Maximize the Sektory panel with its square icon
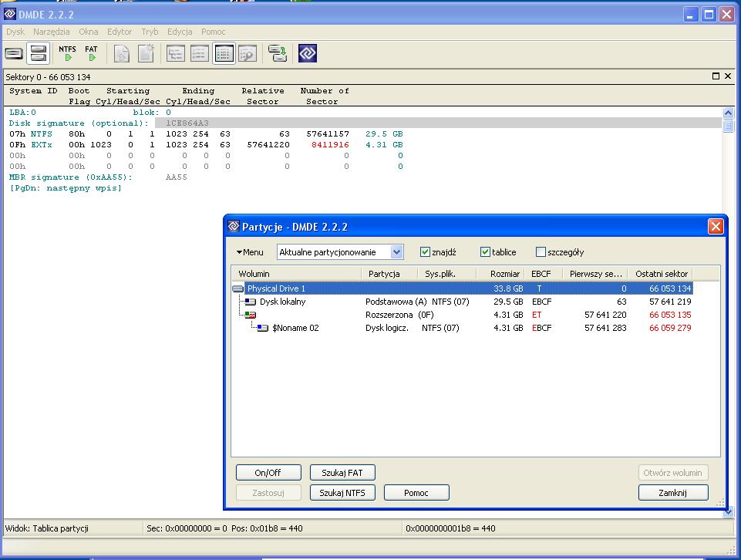Screen dimensions: 741x560 point(716,76)
